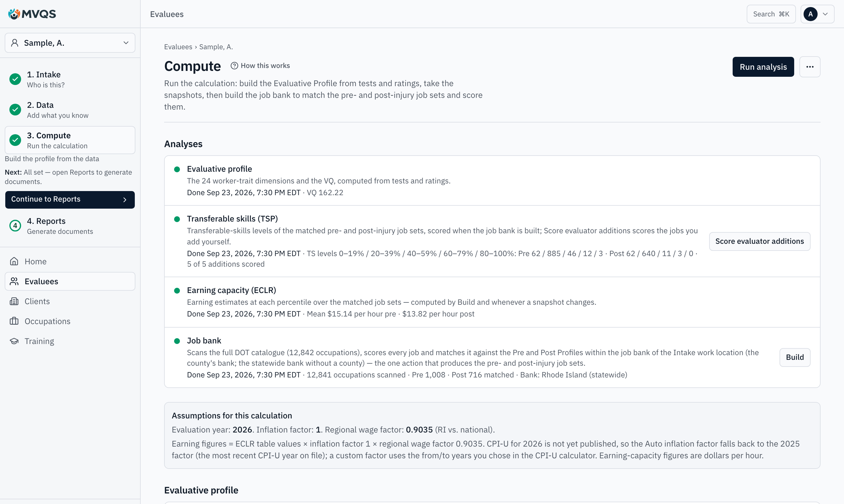Viewport: 844px width, 504px height.
Task: Click the Job bank Build button
Action: click(x=795, y=357)
